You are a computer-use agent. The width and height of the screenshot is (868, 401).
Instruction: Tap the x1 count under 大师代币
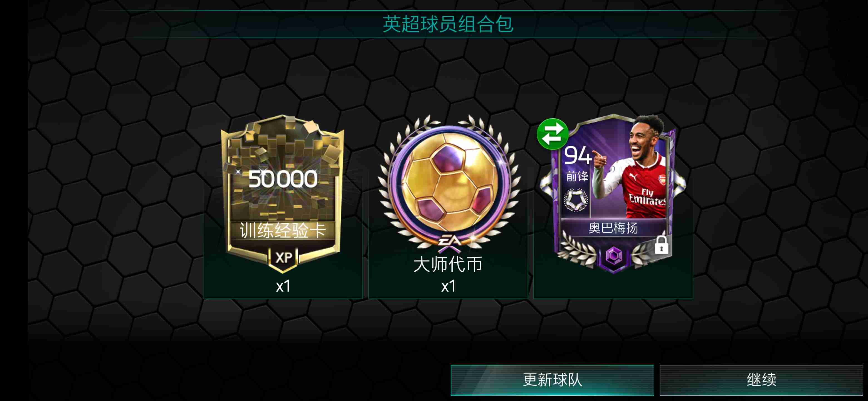pos(448,286)
